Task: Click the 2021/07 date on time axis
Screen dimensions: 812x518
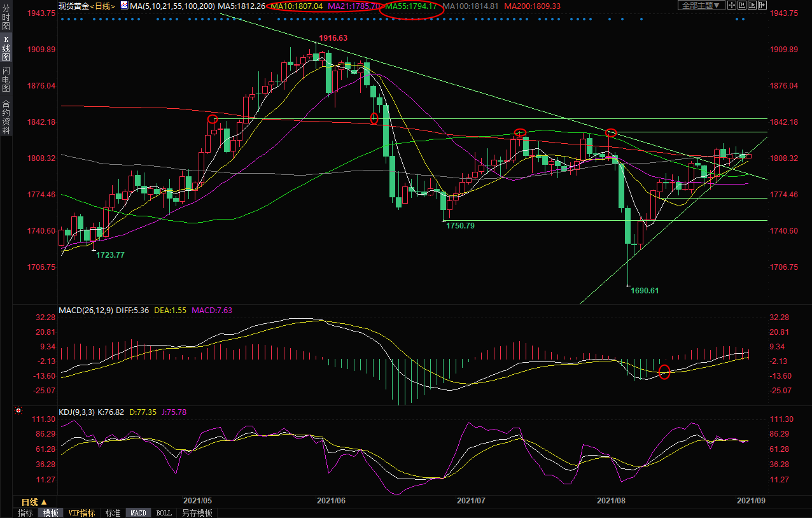Action: click(472, 501)
